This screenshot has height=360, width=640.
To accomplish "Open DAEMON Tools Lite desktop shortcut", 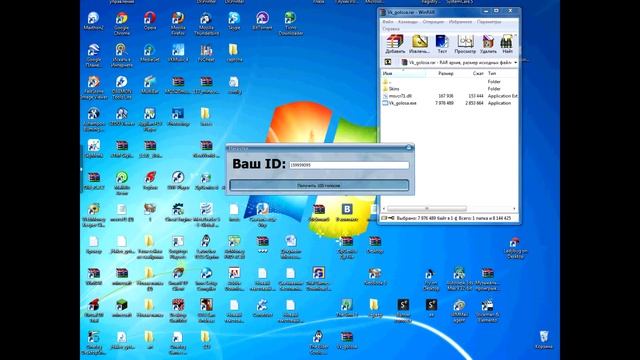I will click(x=122, y=87).
